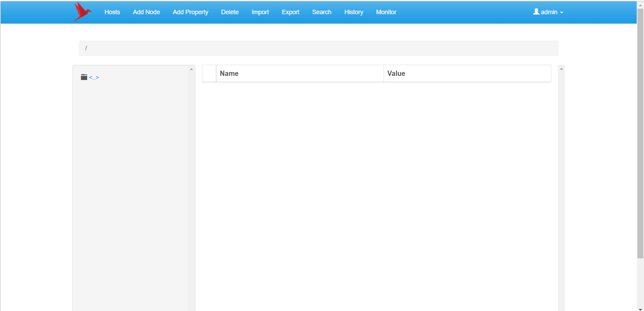Click the Value column header
Image resolution: width=644 pixels, height=311 pixels.
467,73
